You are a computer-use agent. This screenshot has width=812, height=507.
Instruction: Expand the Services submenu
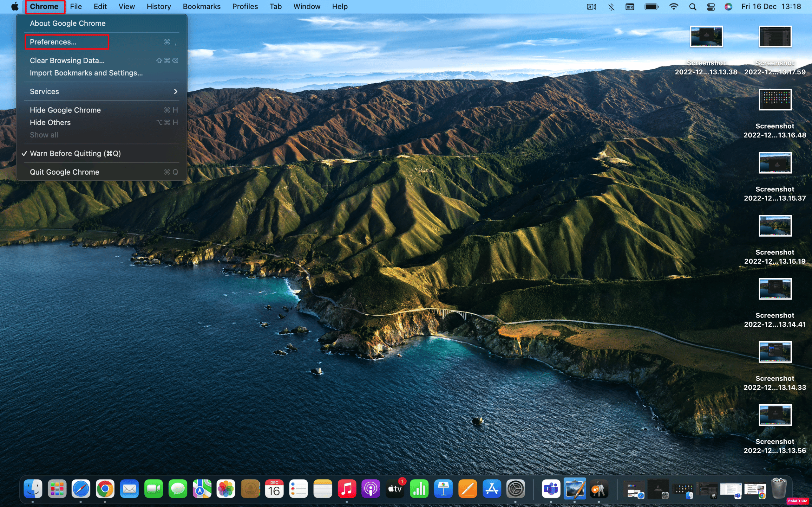pyautogui.click(x=101, y=92)
